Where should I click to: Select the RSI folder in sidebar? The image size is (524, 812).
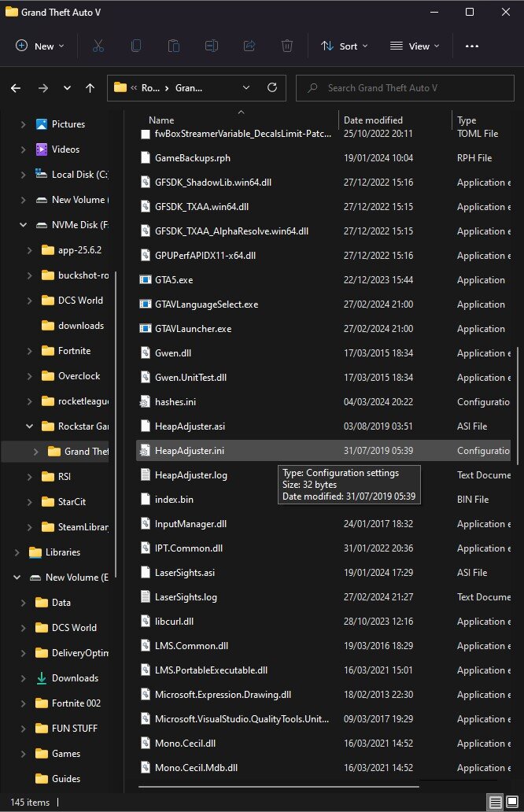(65, 477)
